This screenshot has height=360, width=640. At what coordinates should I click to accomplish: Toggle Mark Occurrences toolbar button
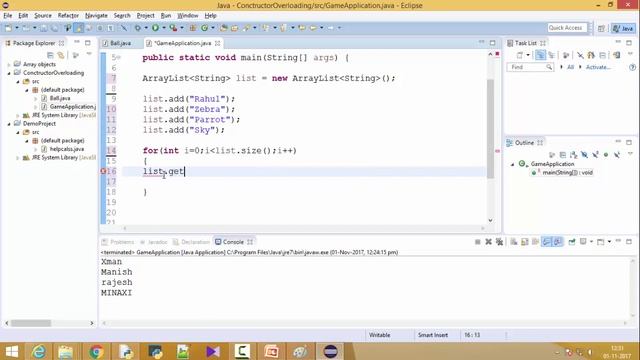(x=79, y=28)
